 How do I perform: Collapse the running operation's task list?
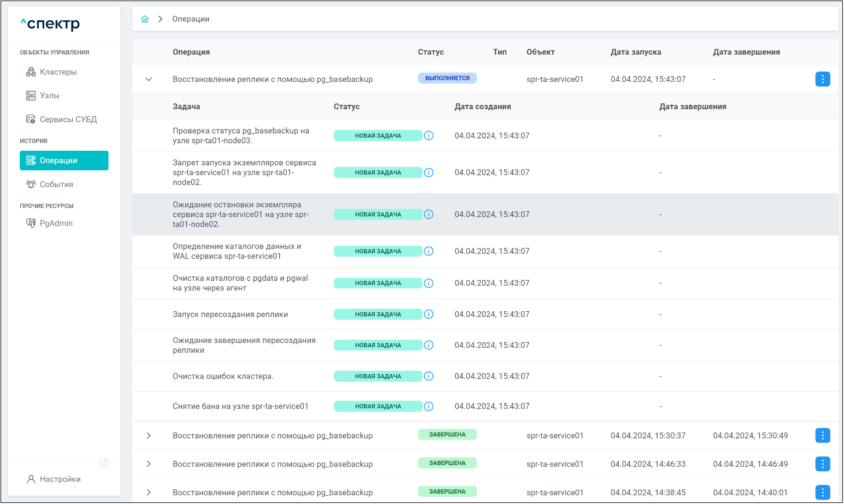pyautogui.click(x=149, y=79)
